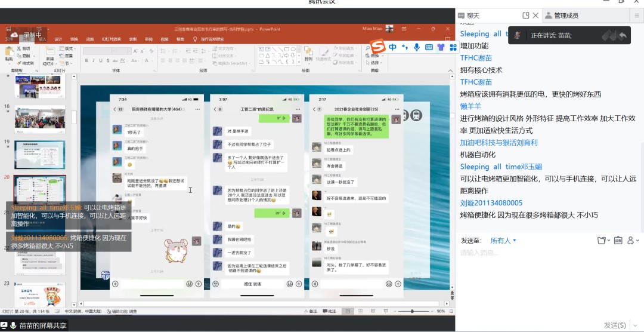This screenshot has width=644, height=332.
Task: Switch to slide sorter view icon
Action: pos(360,312)
